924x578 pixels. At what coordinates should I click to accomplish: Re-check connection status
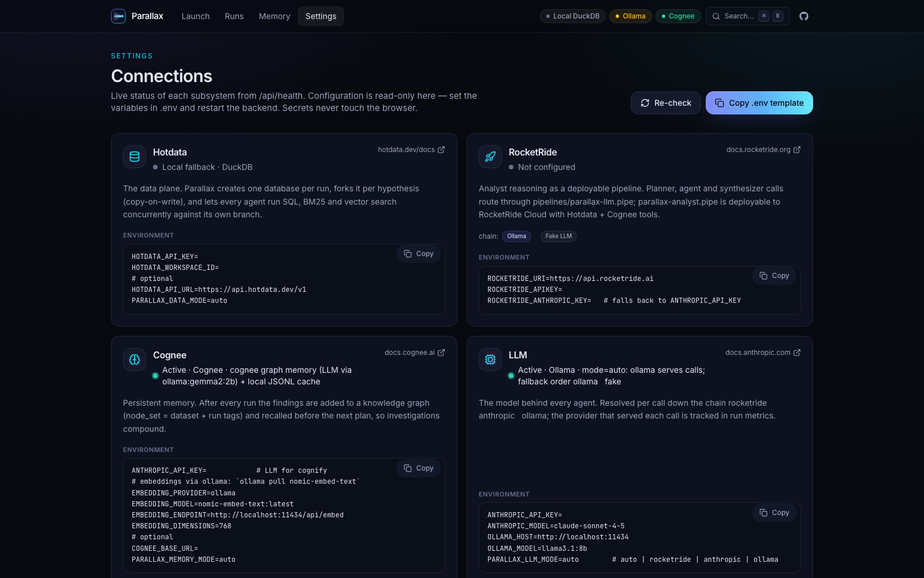click(x=666, y=103)
